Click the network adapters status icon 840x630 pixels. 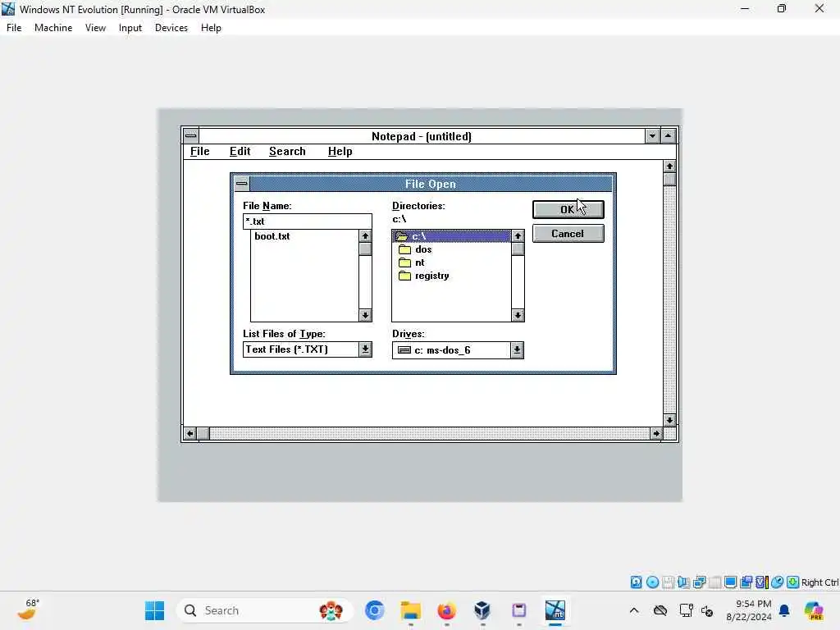coord(699,582)
